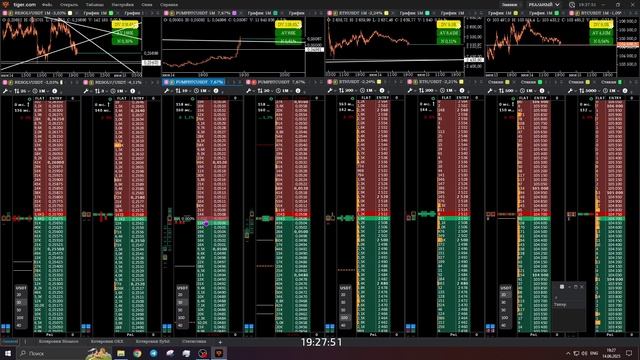Image resolution: width=640 pixels, height=360 pixels.
Task: Open settings wrench in RESOLVUSDT -3,03% order book
Action: [x=5, y=91]
